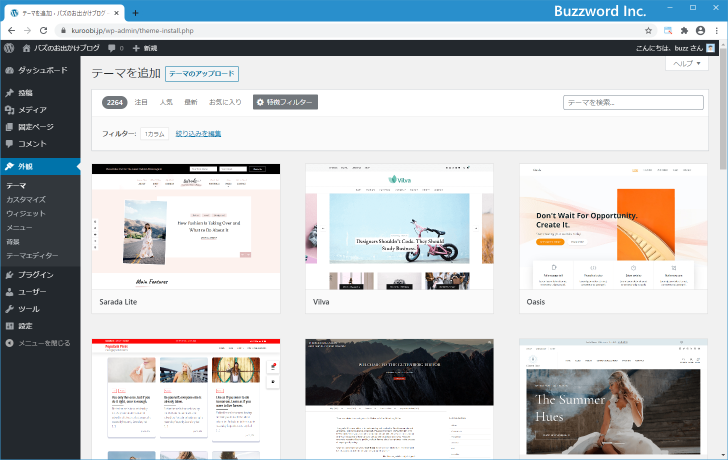This screenshot has height=460, width=728.
Task: Switch to the 最新 themes tab
Action: click(x=190, y=102)
